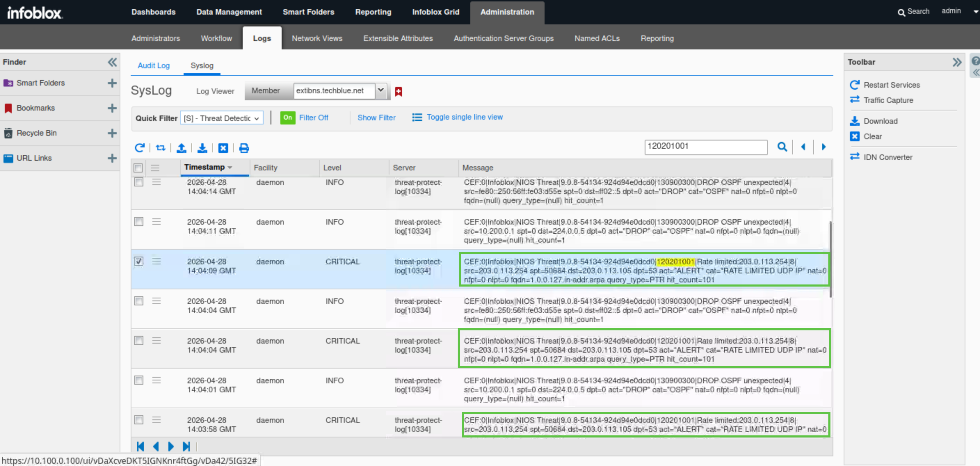
Task: Open the Data Management tab
Action: [x=229, y=12]
